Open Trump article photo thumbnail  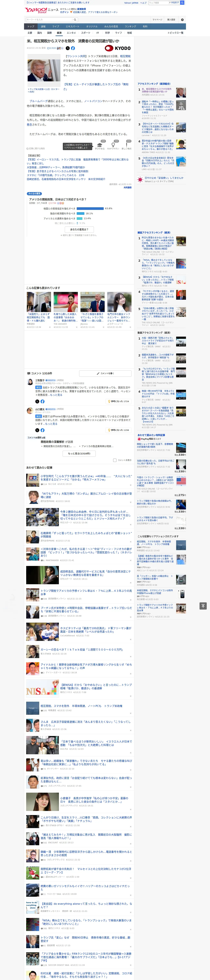[44, 71]
